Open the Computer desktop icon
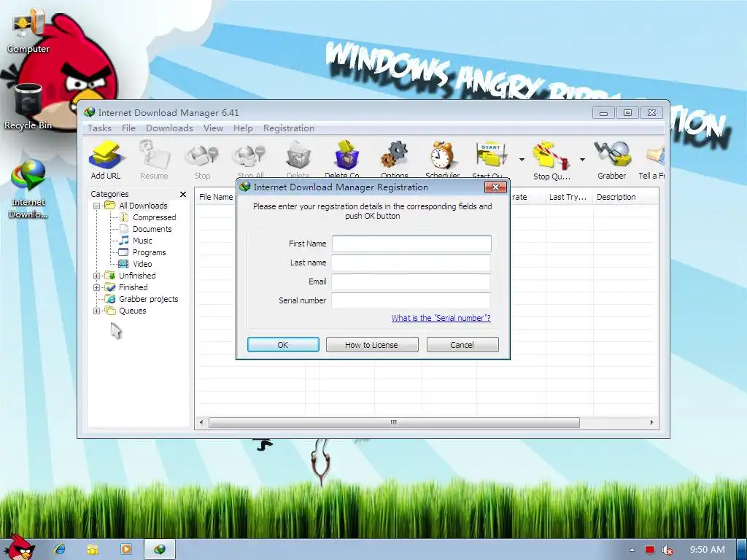The height and width of the screenshot is (560, 747). [x=28, y=32]
